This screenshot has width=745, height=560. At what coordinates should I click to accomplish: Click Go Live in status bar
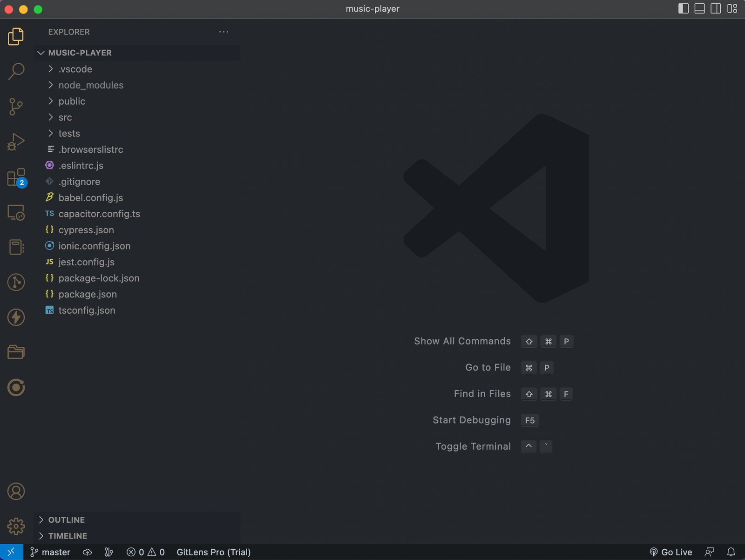tap(671, 552)
